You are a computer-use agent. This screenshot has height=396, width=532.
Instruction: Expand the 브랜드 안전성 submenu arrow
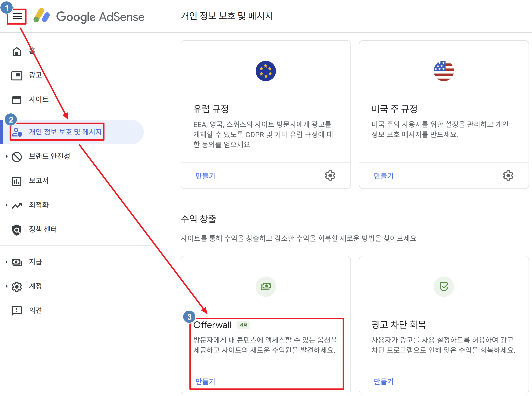point(6,157)
